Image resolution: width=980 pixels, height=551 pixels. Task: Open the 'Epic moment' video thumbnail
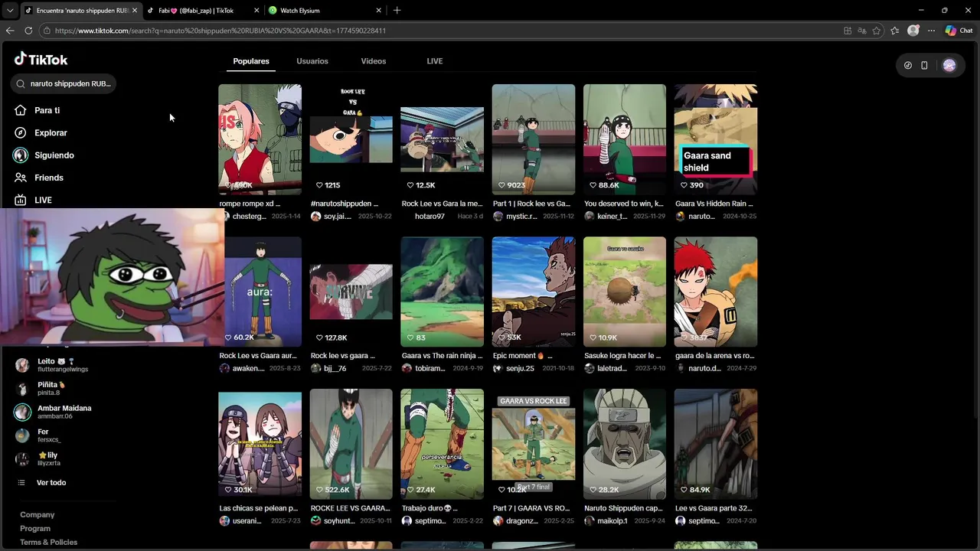pyautogui.click(x=534, y=292)
